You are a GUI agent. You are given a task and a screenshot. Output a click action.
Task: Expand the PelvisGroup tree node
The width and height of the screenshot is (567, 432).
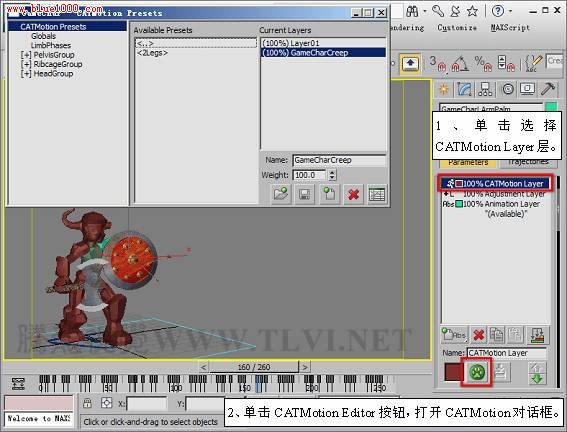pyautogui.click(x=26, y=55)
